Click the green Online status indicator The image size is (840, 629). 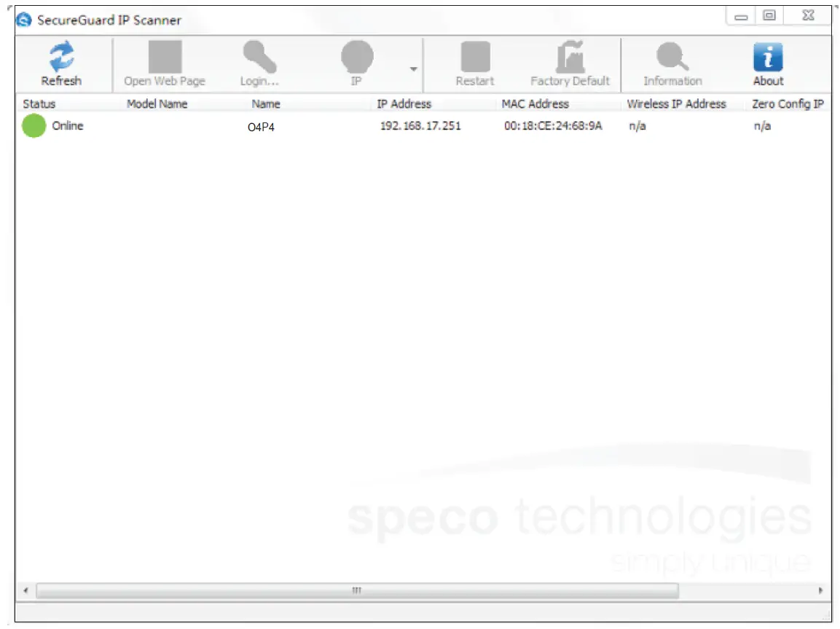(x=33, y=125)
